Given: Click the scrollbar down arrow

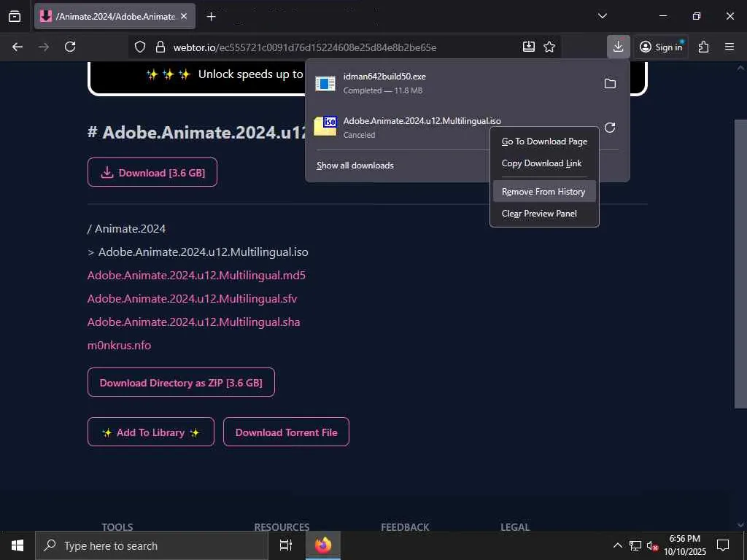Looking at the screenshot, I should [x=740, y=525].
